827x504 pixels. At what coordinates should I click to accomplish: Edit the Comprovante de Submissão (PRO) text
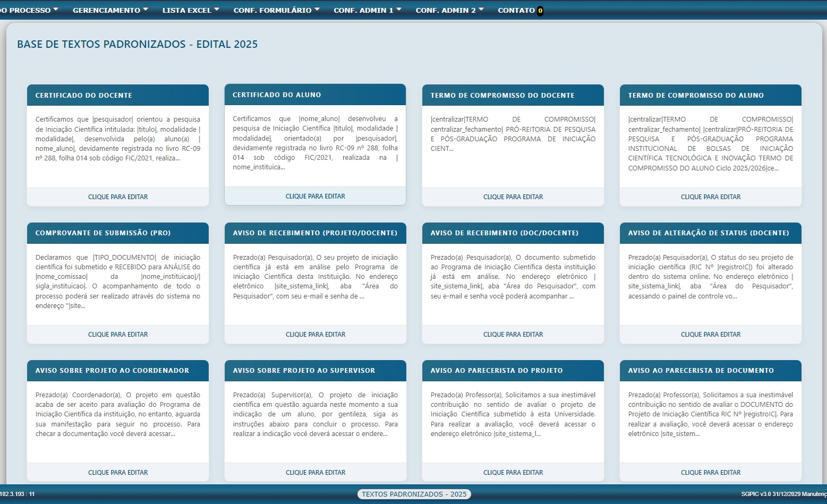point(118,335)
